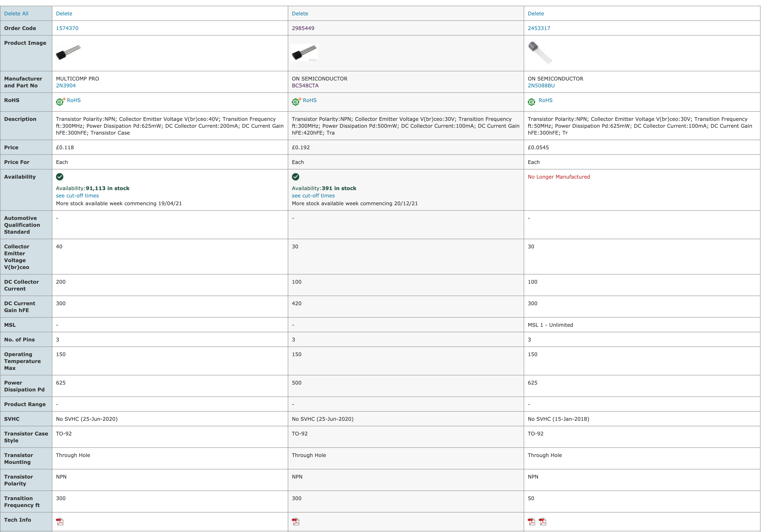Delete the 1574370 product column
This screenshot has height=532, width=772.
(64, 14)
